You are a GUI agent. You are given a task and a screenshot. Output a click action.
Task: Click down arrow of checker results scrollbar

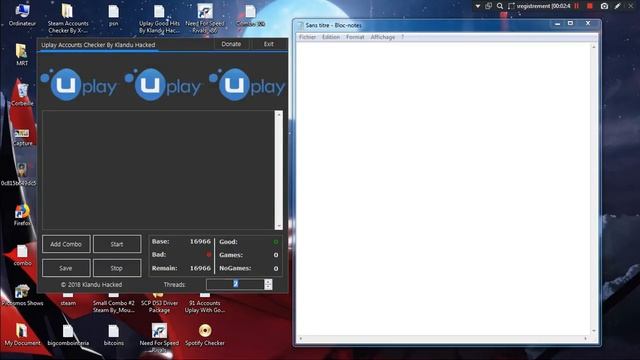pos(279,226)
